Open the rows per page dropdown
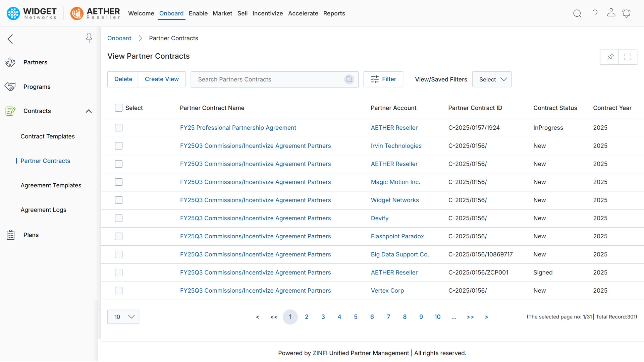 coord(123,317)
